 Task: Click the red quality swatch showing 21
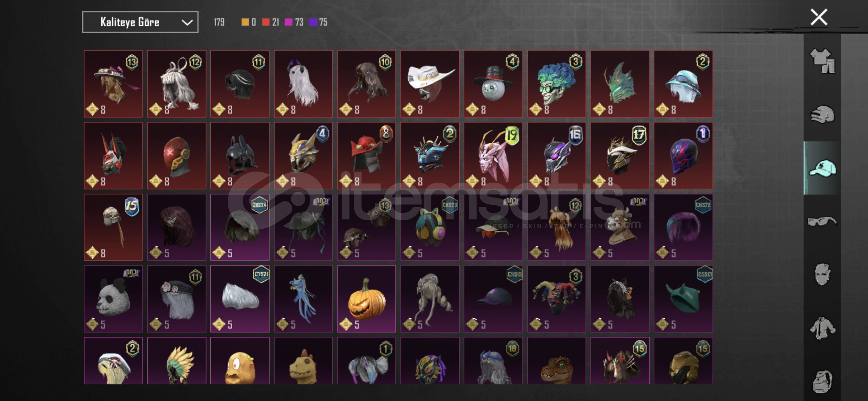(266, 22)
